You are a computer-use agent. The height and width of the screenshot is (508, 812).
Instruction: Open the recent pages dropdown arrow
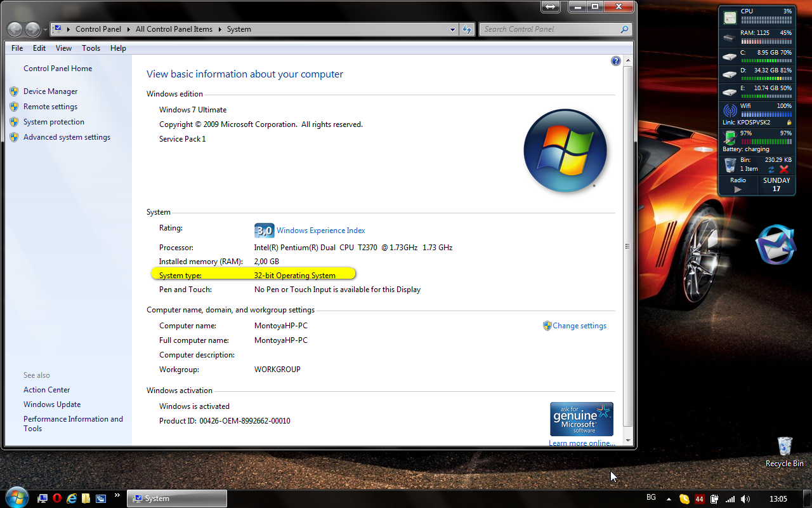click(x=45, y=30)
